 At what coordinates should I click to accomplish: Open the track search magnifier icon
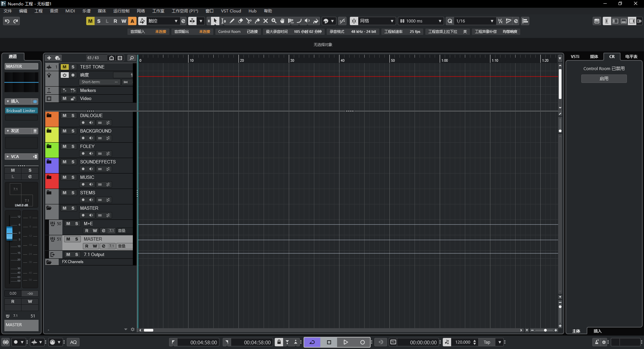pyautogui.click(x=131, y=58)
